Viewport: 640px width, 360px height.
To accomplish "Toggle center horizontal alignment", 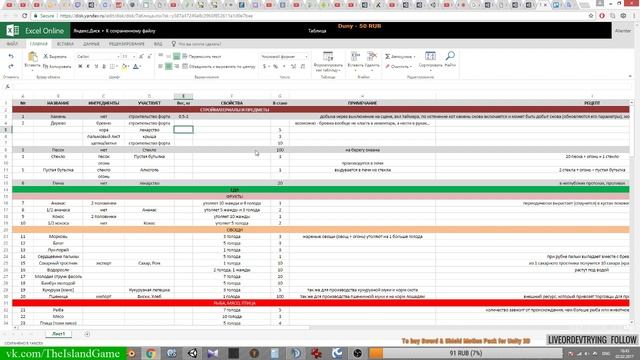I will pyautogui.click(x=169, y=66).
